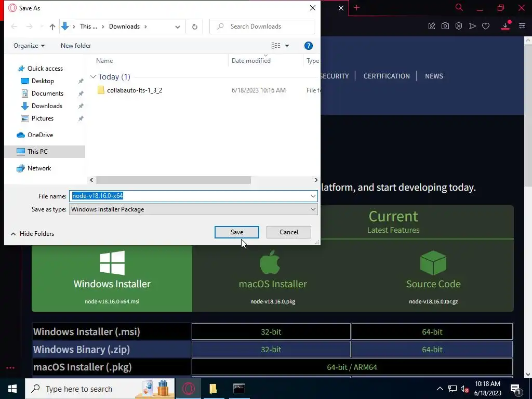Click 64-bit / ARM64 macOS Installer link
Image resolution: width=532 pixels, height=399 pixels.
click(352, 367)
